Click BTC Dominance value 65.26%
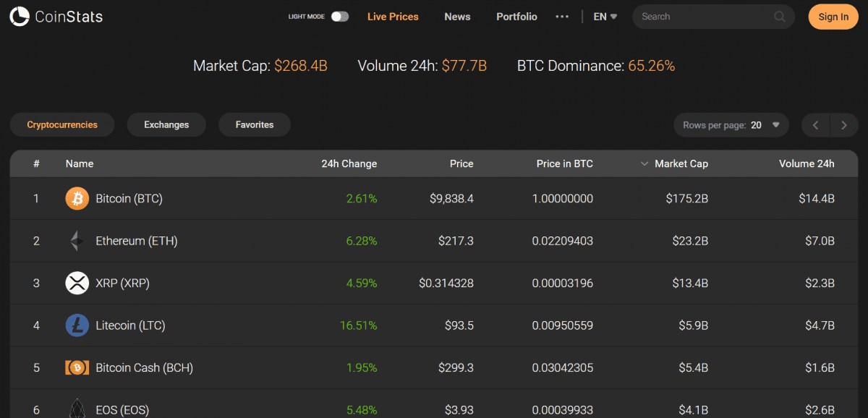This screenshot has height=418, width=868. pyautogui.click(x=652, y=66)
